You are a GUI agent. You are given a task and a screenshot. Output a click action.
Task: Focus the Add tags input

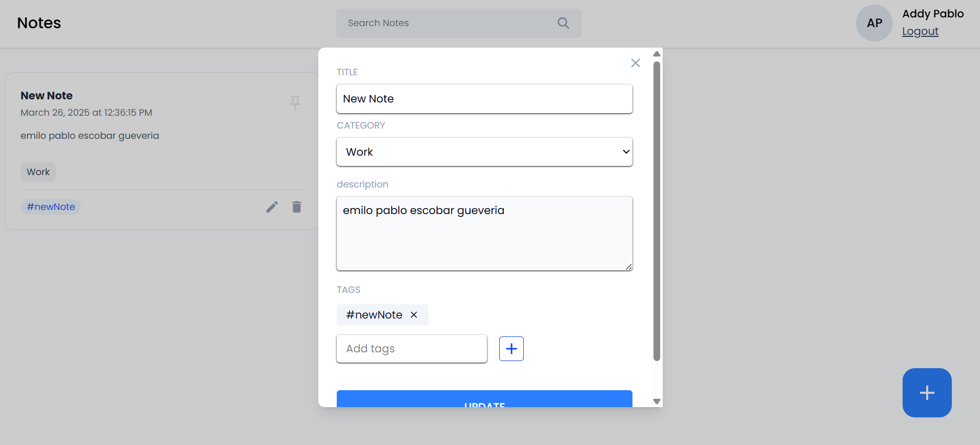click(412, 349)
